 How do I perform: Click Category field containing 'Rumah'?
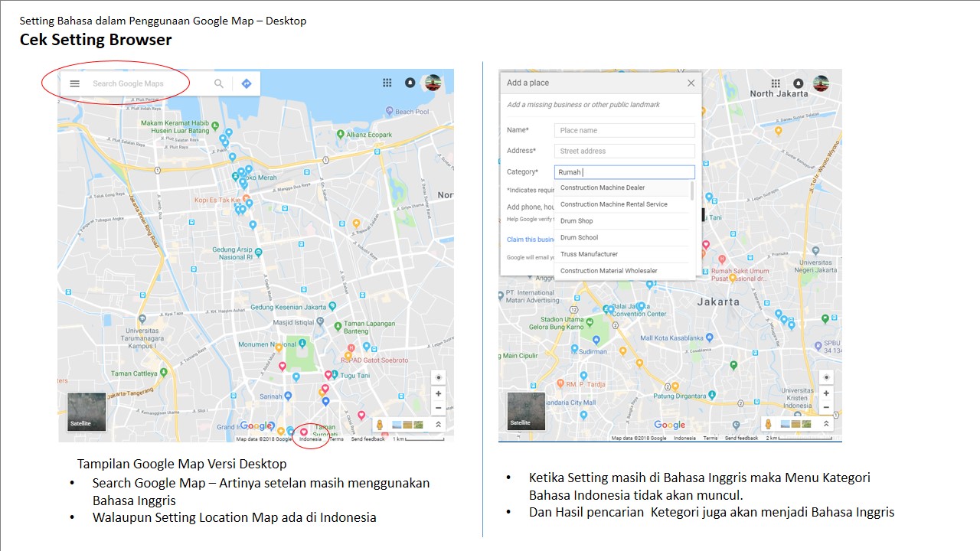[x=624, y=172]
